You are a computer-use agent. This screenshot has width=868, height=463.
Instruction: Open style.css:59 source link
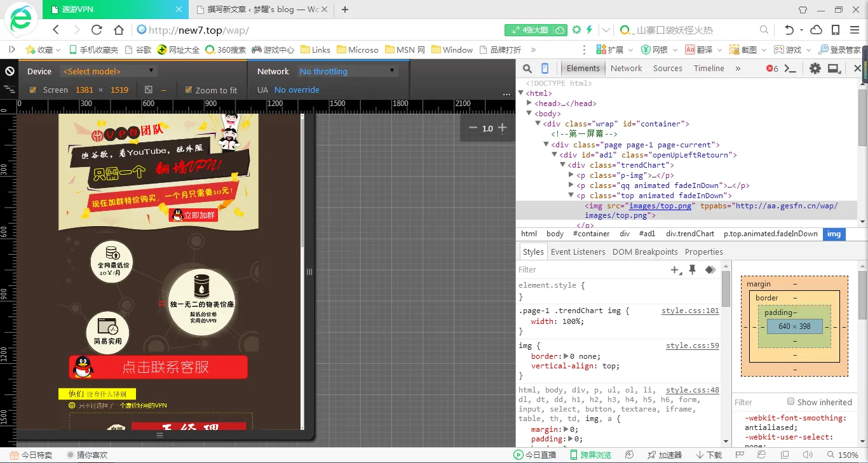tap(693, 346)
